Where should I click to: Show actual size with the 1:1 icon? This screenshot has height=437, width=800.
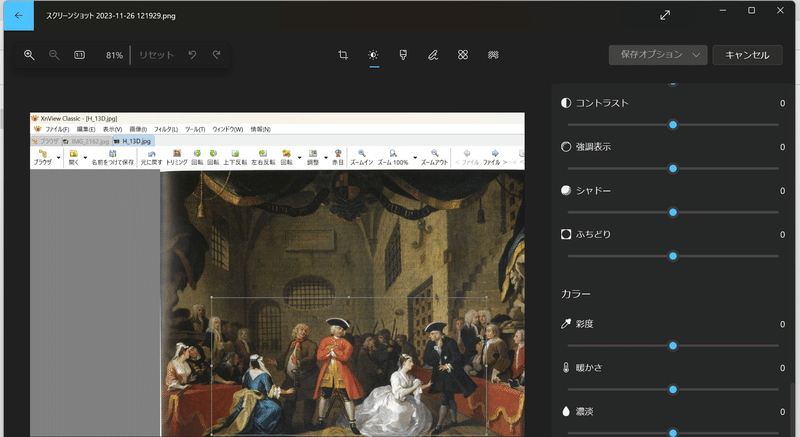click(x=80, y=55)
